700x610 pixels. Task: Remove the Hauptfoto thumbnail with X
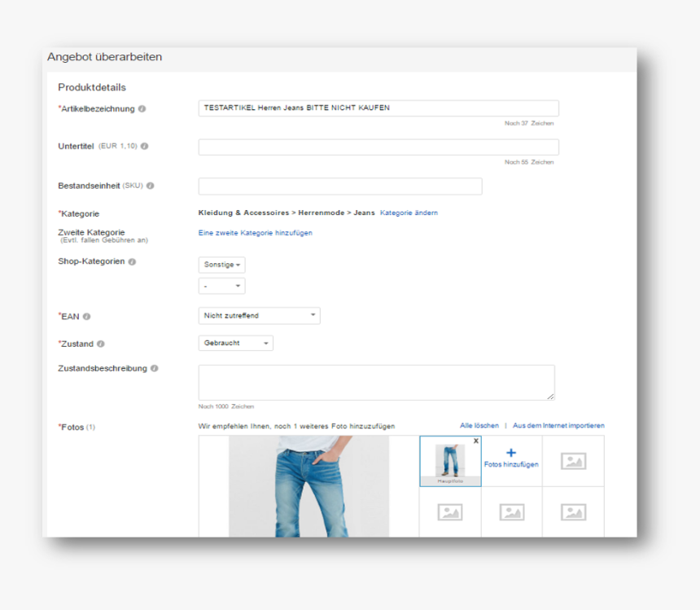[476, 441]
